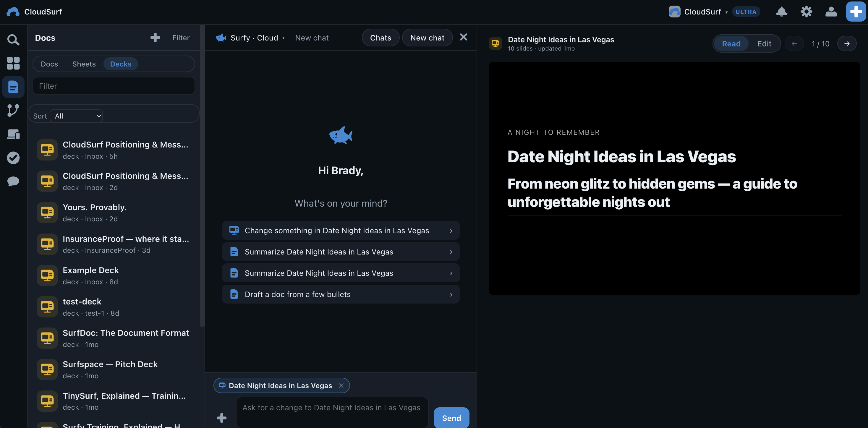Click the New chat title text in chat header
Viewport: 868px width, 428px height.
(x=312, y=38)
